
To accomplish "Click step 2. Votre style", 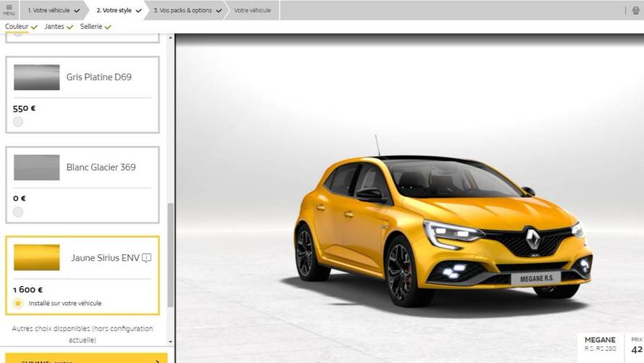I will click(119, 10).
